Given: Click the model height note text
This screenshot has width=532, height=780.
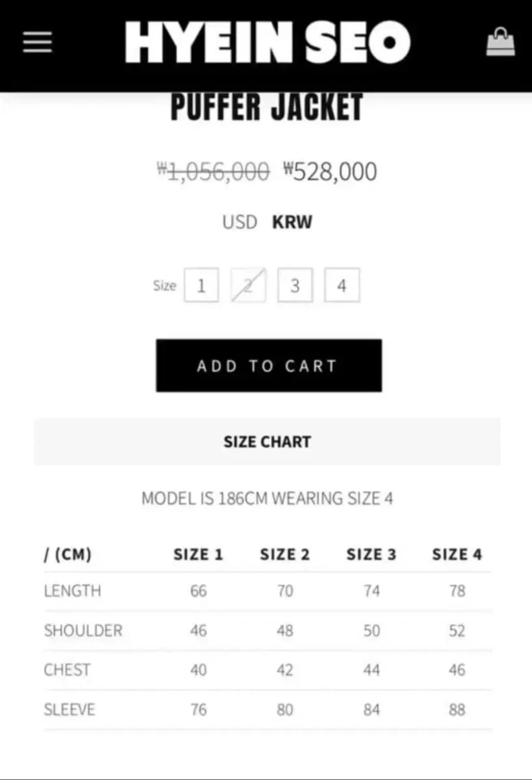Looking at the screenshot, I should click(x=267, y=499).
